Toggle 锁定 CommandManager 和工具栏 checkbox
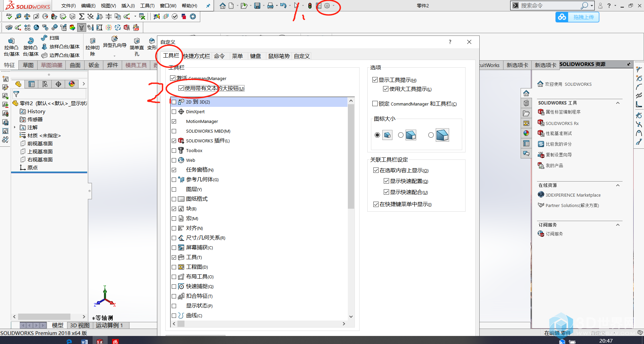 pos(375,104)
